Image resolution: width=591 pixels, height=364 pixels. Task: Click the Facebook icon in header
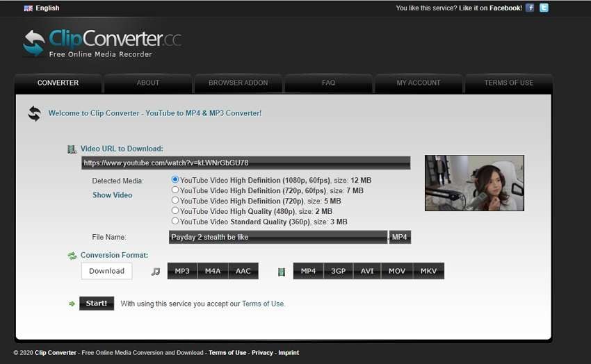click(x=530, y=8)
